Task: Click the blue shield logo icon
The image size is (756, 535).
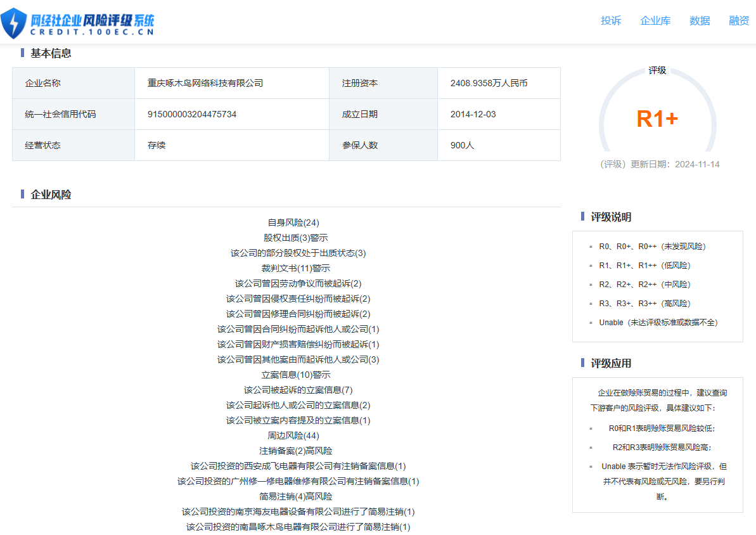Action: click(14, 23)
